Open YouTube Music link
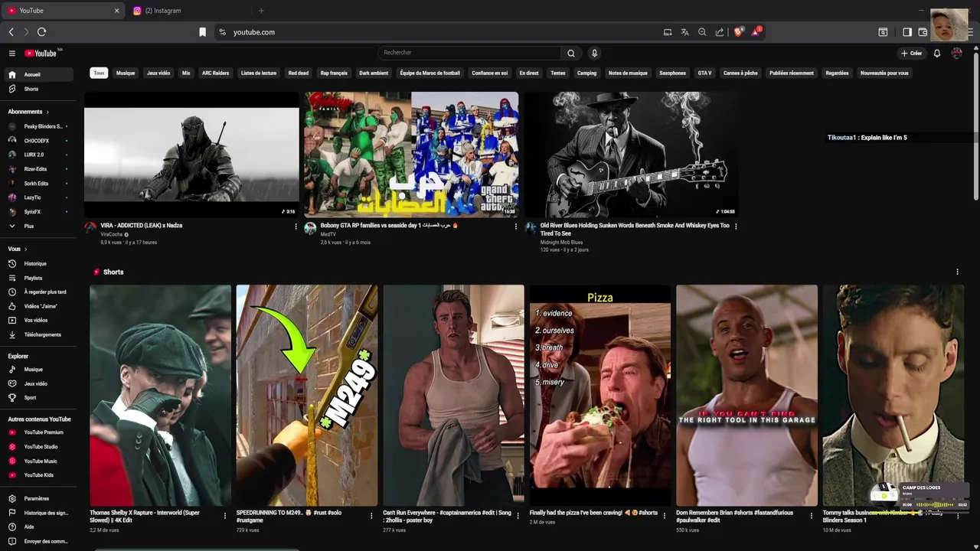The height and width of the screenshot is (551, 980). 41,461
